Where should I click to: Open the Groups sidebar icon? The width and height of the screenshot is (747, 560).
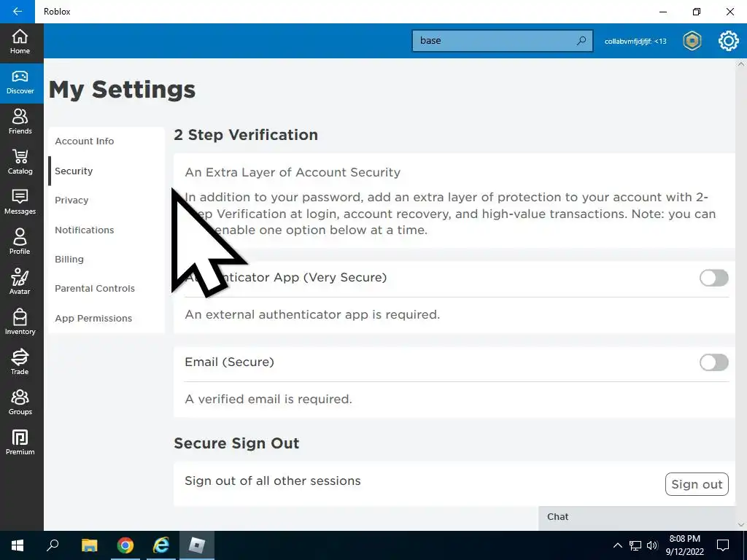[20, 402]
